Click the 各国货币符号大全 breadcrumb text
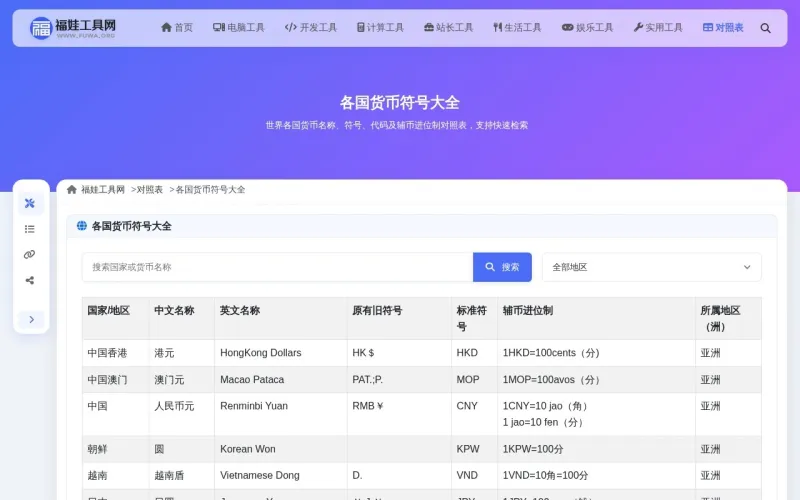 tap(210, 189)
